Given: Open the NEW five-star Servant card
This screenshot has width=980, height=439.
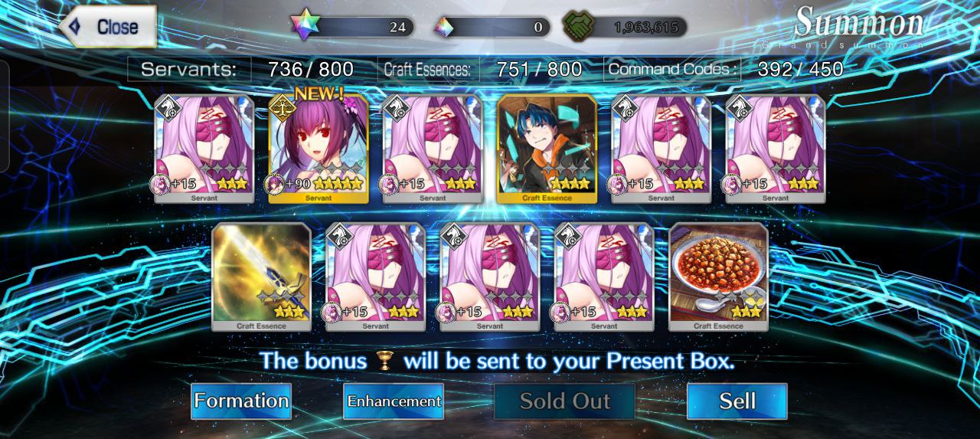Looking at the screenshot, I should pyautogui.click(x=318, y=149).
